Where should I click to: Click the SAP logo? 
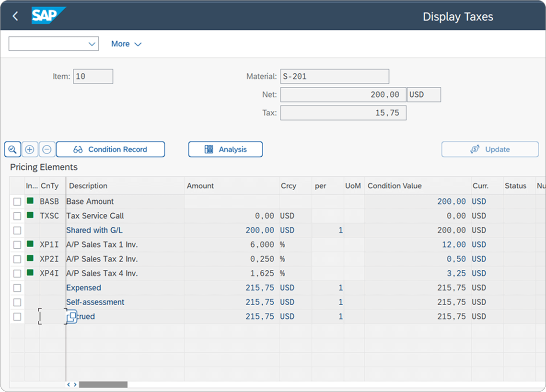[45, 15]
